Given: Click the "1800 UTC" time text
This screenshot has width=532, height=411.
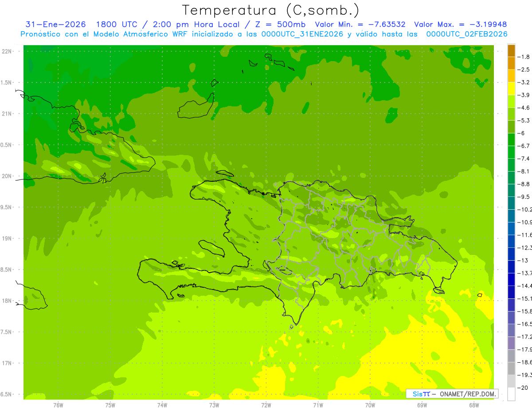Looking at the screenshot, I should (x=116, y=24).
